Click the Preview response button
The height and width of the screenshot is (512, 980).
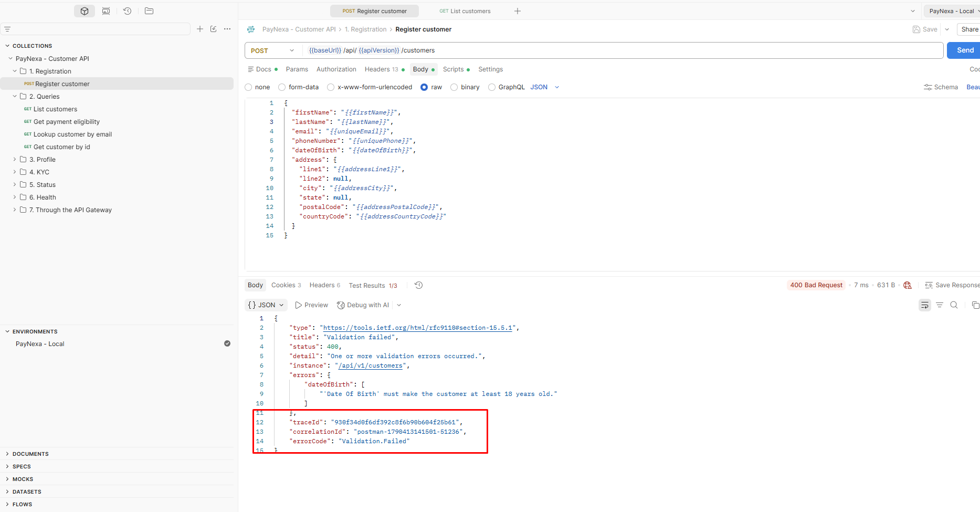(x=312, y=305)
